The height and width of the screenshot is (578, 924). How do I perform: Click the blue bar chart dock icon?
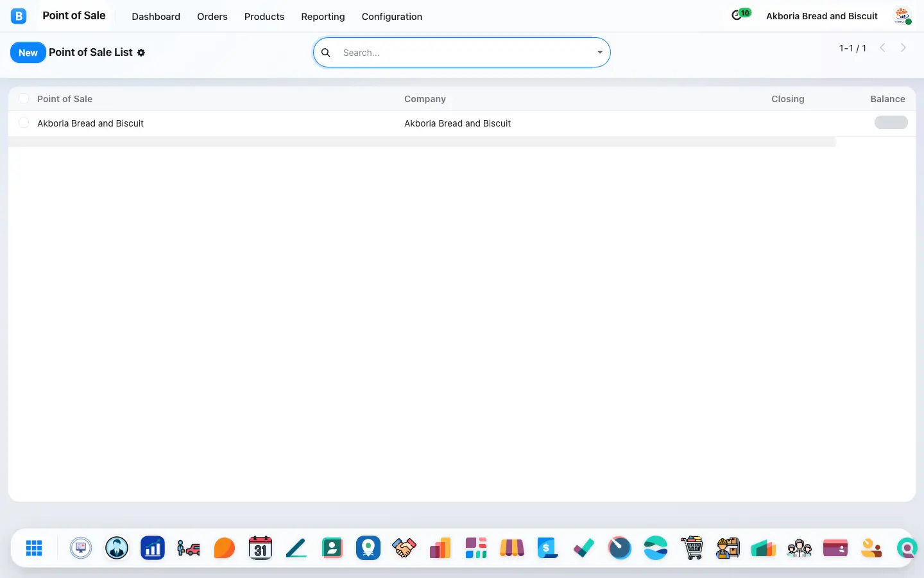click(x=153, y=548)
